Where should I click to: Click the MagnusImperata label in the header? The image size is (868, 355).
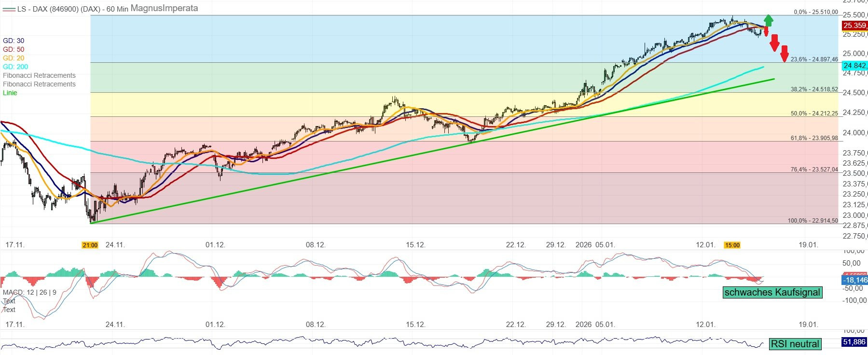point(164,8)
